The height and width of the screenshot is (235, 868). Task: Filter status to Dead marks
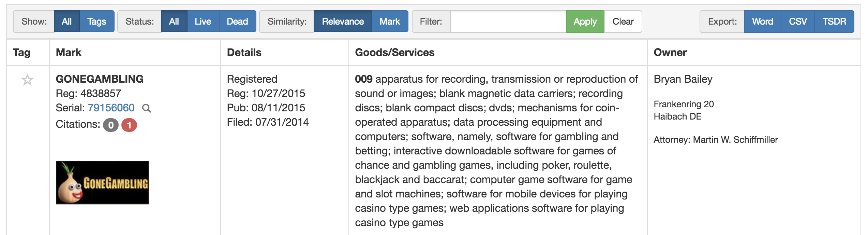point(237,22)
